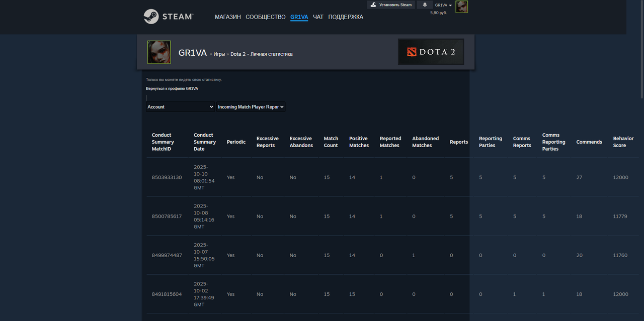Click the Reporting Parties column header
Viewport: 644px width, 321px height.
(x=491, y=142)
